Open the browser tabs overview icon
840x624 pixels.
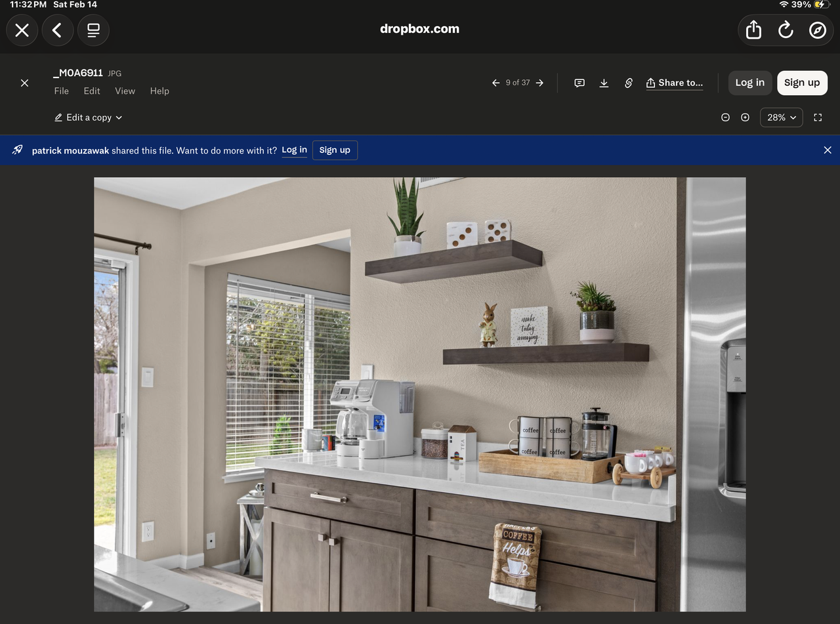(93, 30)
